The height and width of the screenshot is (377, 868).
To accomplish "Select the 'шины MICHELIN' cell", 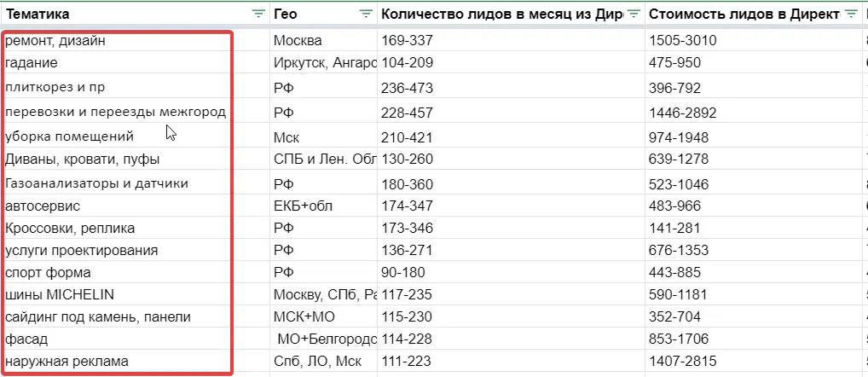I will (60, 294).
